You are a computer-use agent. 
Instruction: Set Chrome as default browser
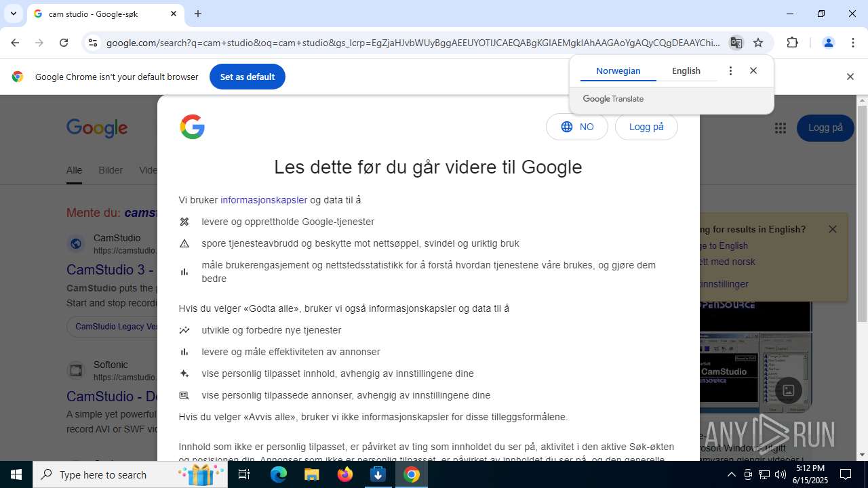pyautogui.click(x=248, y=77)
